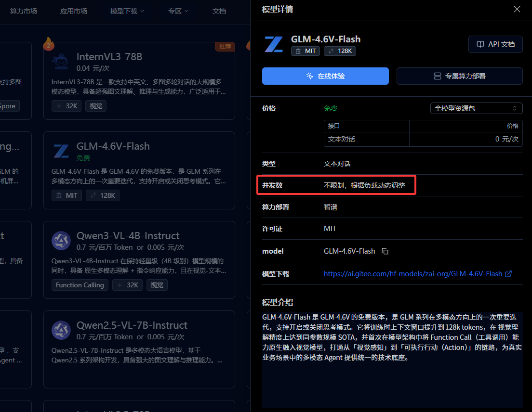Viewport: 532px width, 412px height.
Task: Click the GLM-4.6V-Flash Z logo in details panel
Action: [x=274, y=44]
